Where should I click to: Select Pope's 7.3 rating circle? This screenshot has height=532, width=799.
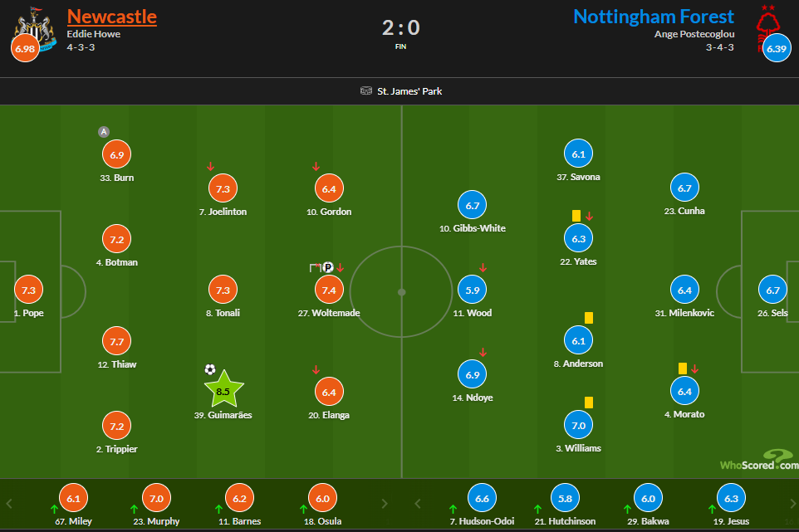coord(28,290)
